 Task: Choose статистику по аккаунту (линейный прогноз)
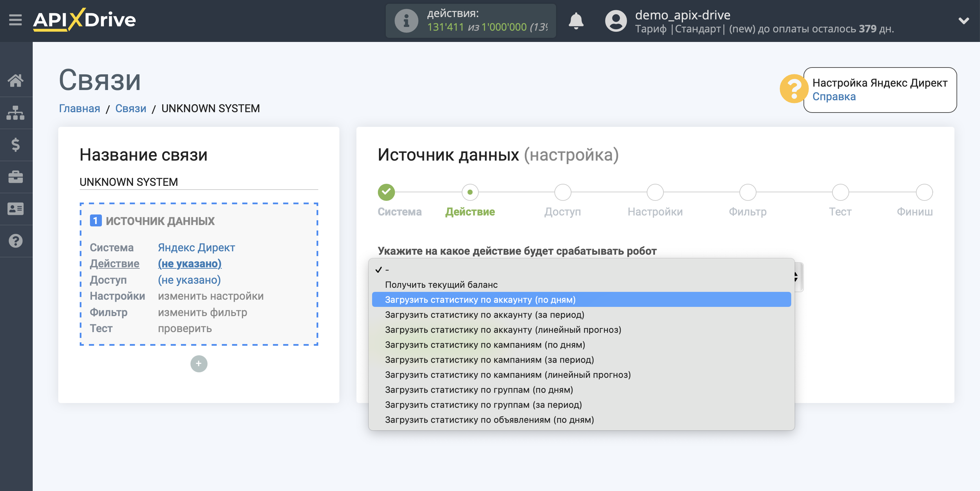click(581, 330)
